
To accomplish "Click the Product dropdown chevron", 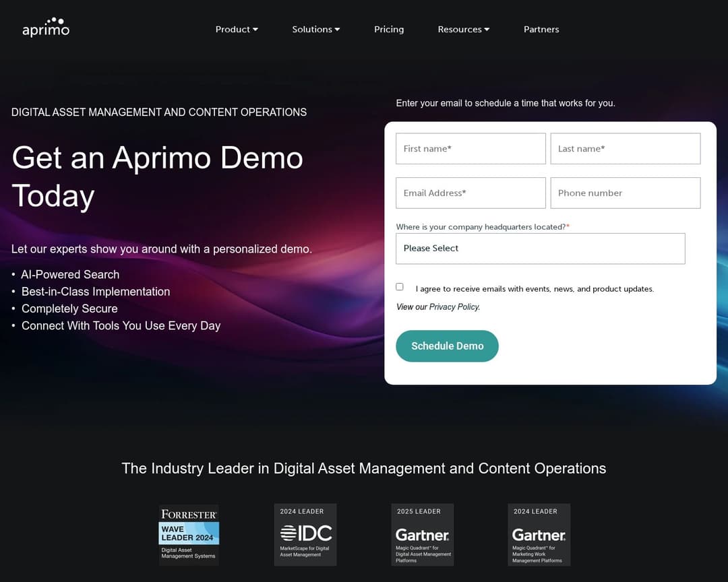I will point(255,29).
